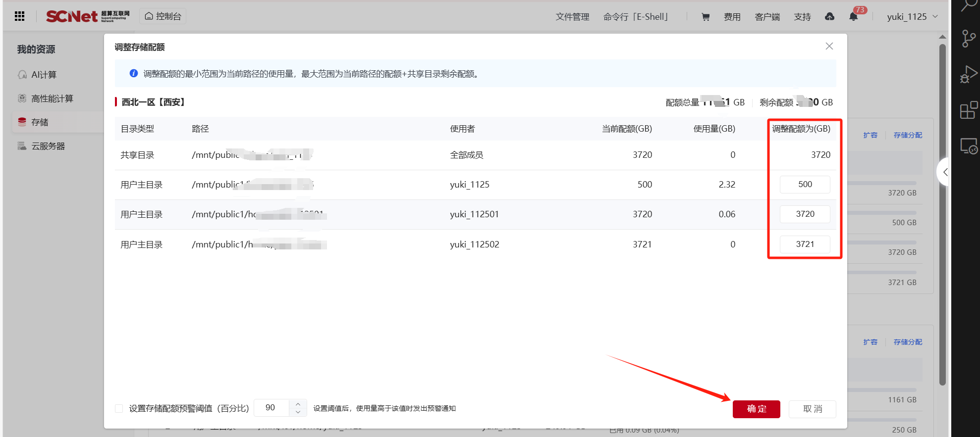
Task: Select 存储 in the left sidebar
Action: tap(40, 122)
